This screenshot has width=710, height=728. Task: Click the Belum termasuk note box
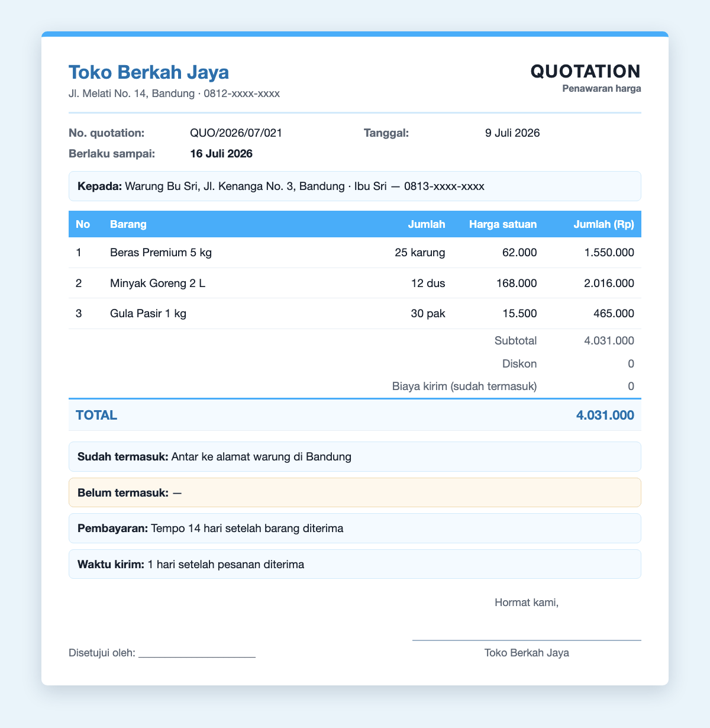tap(355, 492)
